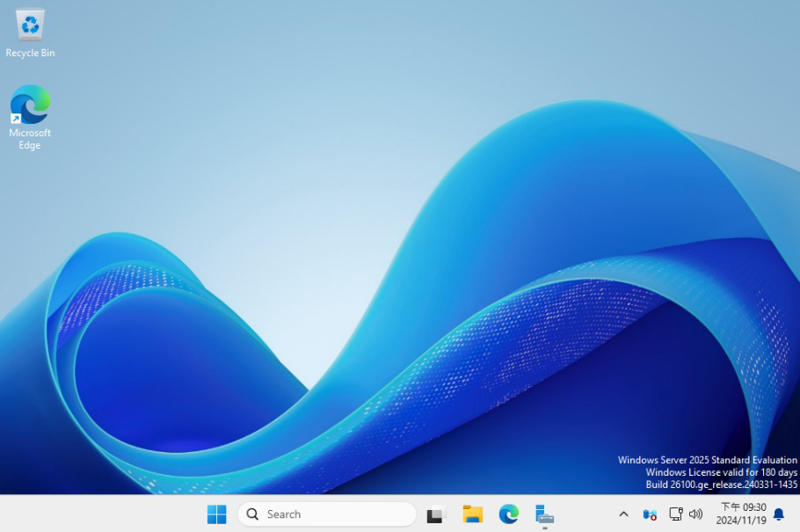This screenshot has height=532, width=800.
Task: Select the Microsoft Edge desktop shortcut
Action: point(30,117)
